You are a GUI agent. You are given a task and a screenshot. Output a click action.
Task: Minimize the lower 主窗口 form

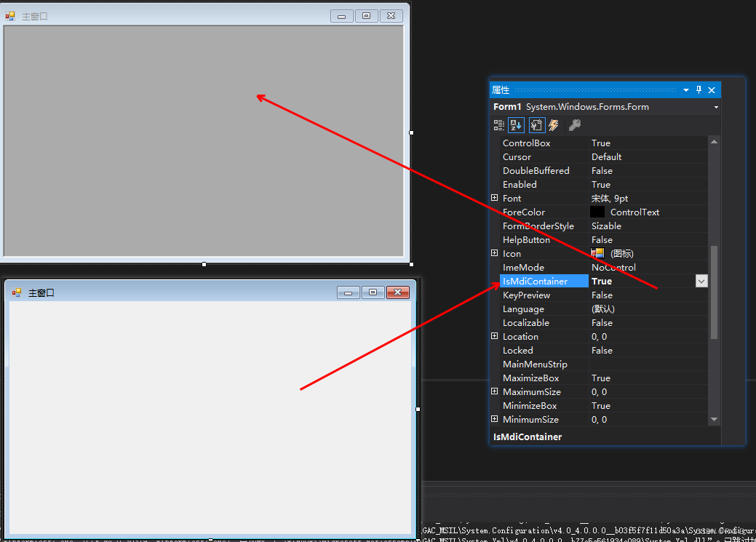click(x=348, y=292)
